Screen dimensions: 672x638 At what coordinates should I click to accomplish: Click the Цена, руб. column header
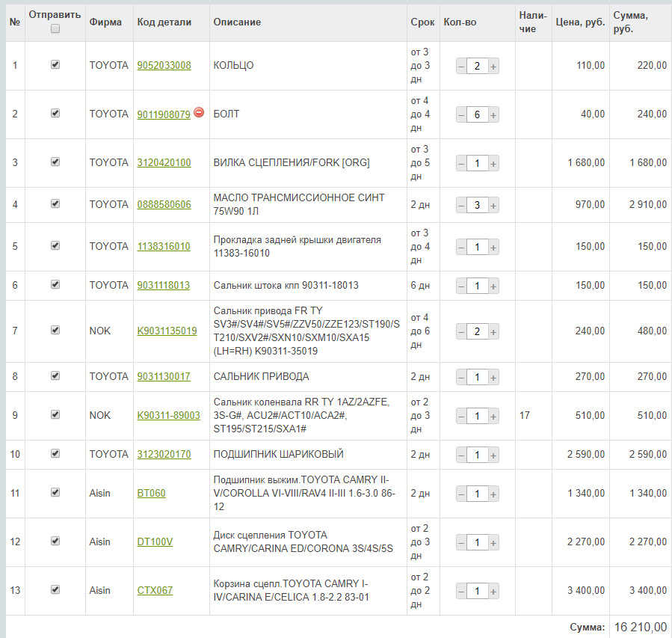pyautogui.click(x=580, y=22)
